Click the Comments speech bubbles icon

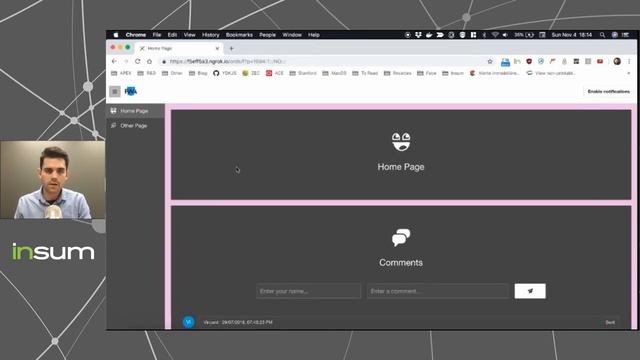pyautogui.click(x=401, y=238)
